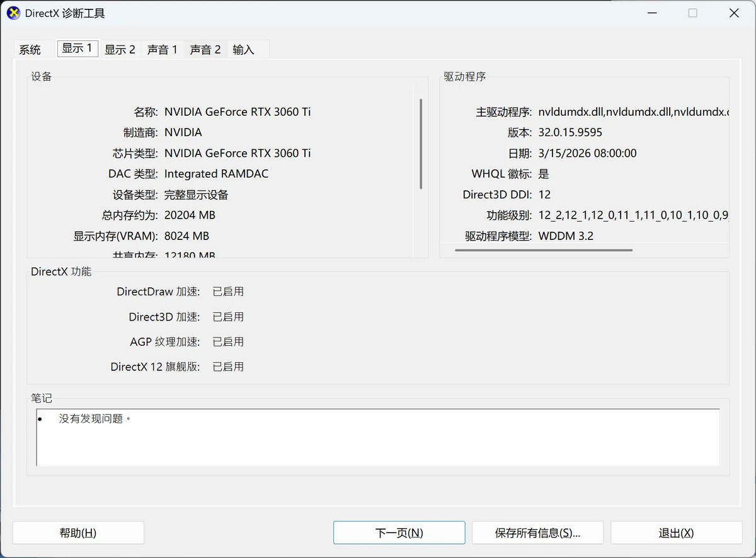Click the 名称 field label
Viewport: 756px width, 558px height.
(146, 111)
